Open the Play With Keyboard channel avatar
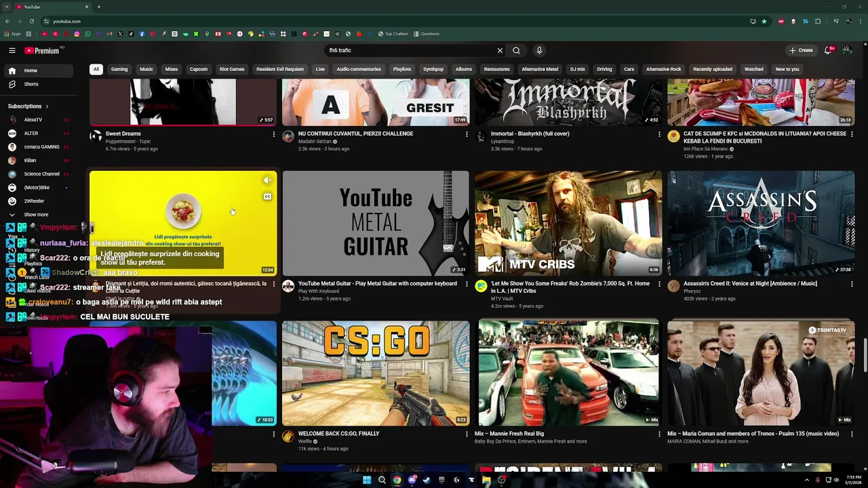Screen dimensions: 868x488 point(288,286)
